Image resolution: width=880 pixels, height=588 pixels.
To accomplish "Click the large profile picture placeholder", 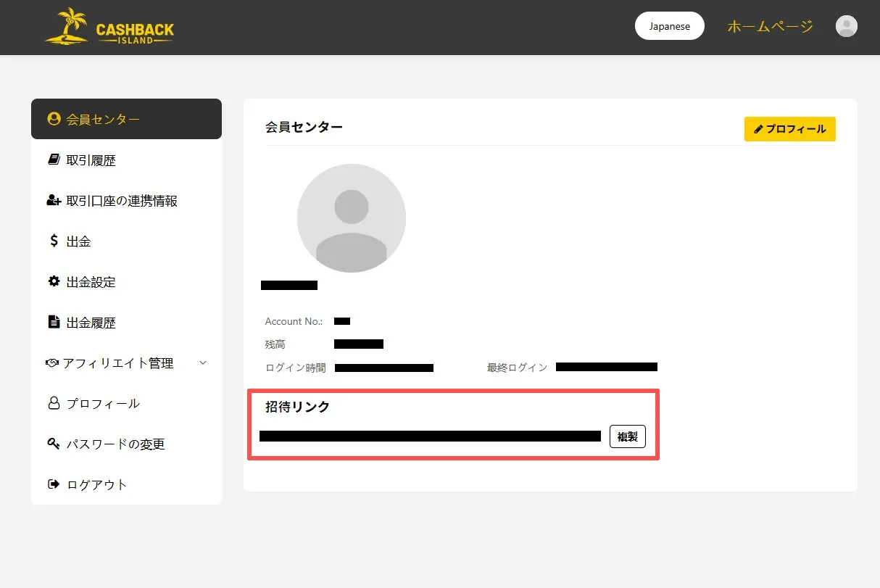I will click(352, 218).
